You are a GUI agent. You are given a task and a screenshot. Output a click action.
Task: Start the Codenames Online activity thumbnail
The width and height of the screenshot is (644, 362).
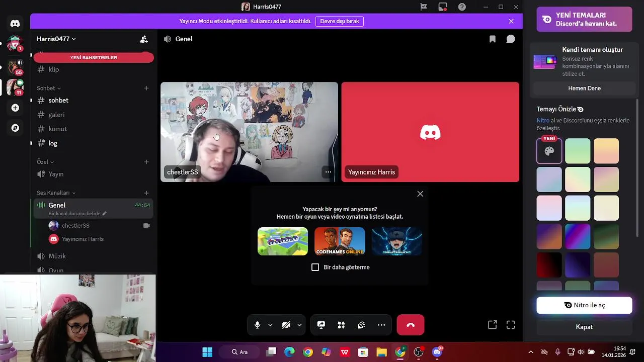tap(340, 241)
